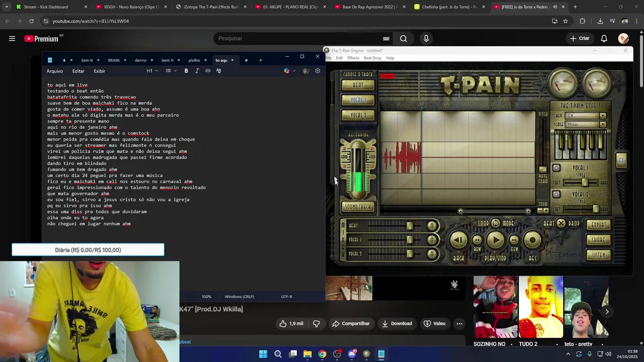Open Chrome downloads icon
Screen dimensions: 644x362
(x=600, y=21)
